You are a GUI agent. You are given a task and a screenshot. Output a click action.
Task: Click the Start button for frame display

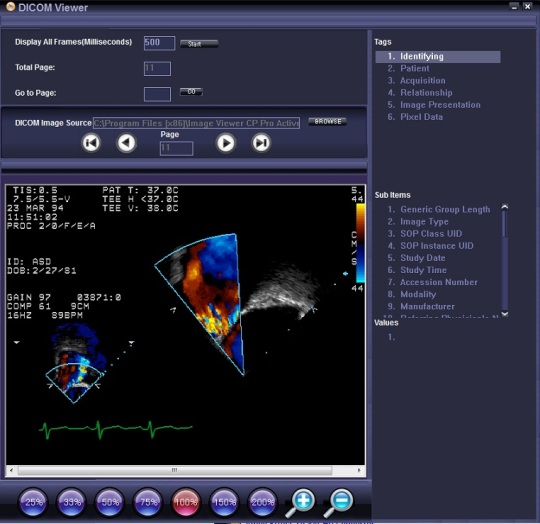pos(199,44)
